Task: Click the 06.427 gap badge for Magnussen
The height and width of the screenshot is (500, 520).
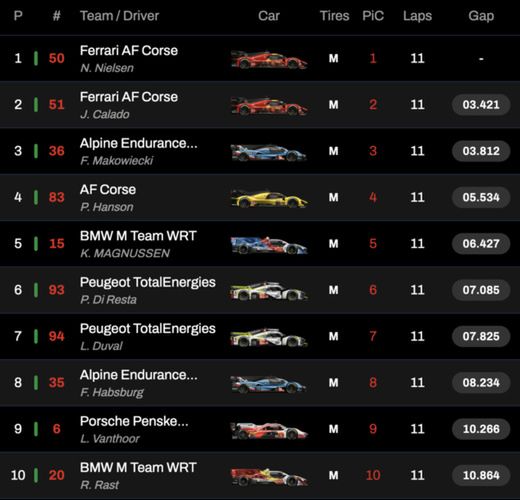Action: (481, 244)
